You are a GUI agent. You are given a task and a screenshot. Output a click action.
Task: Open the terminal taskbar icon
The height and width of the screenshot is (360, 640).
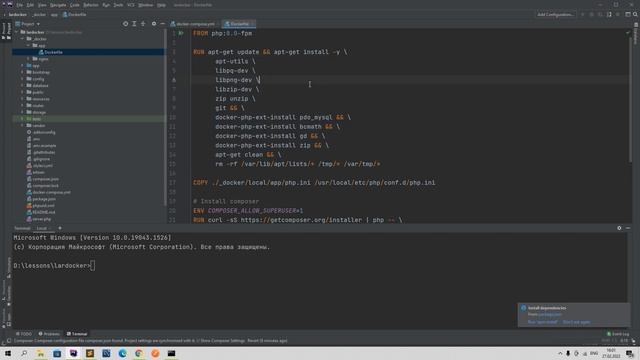click(171, 353)
